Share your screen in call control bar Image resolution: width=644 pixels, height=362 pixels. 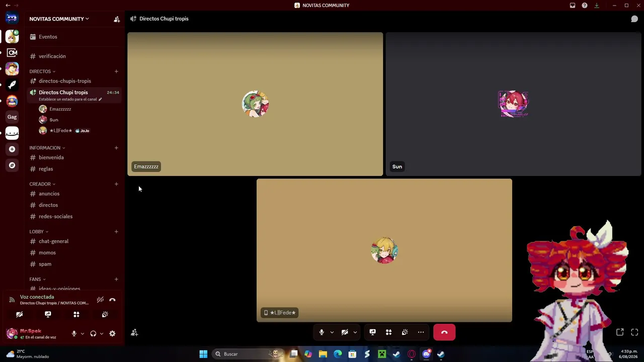pos(372,332)
